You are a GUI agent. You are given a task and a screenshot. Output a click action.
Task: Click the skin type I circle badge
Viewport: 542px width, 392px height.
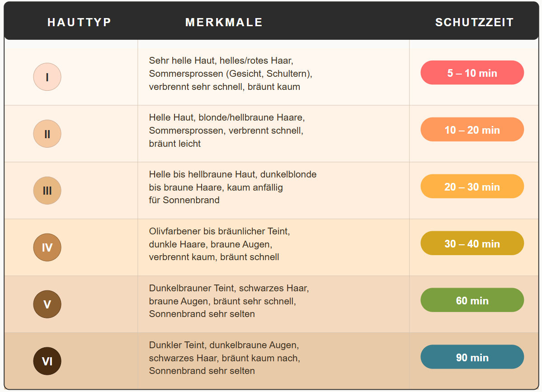[x=47, y=77]
